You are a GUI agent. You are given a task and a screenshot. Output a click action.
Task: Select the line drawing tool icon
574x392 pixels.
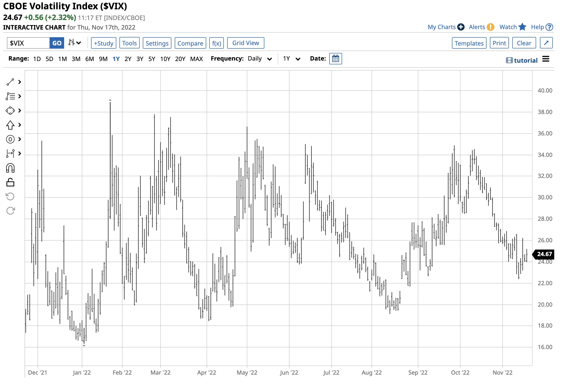point(10,82)
